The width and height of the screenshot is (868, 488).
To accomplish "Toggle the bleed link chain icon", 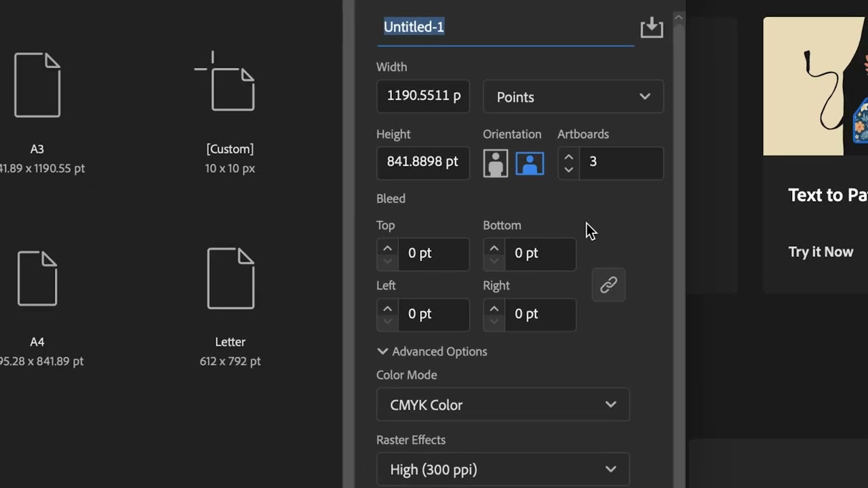I will 608,285.
